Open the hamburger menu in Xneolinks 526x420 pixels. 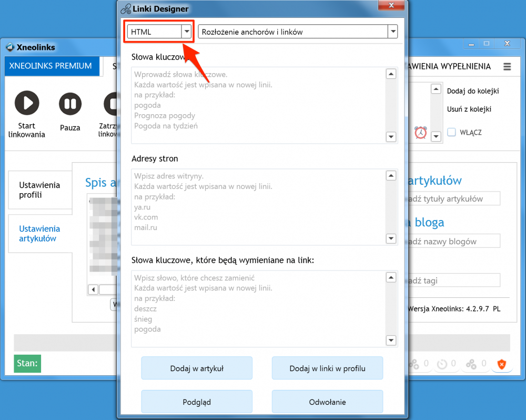(507, 66)
